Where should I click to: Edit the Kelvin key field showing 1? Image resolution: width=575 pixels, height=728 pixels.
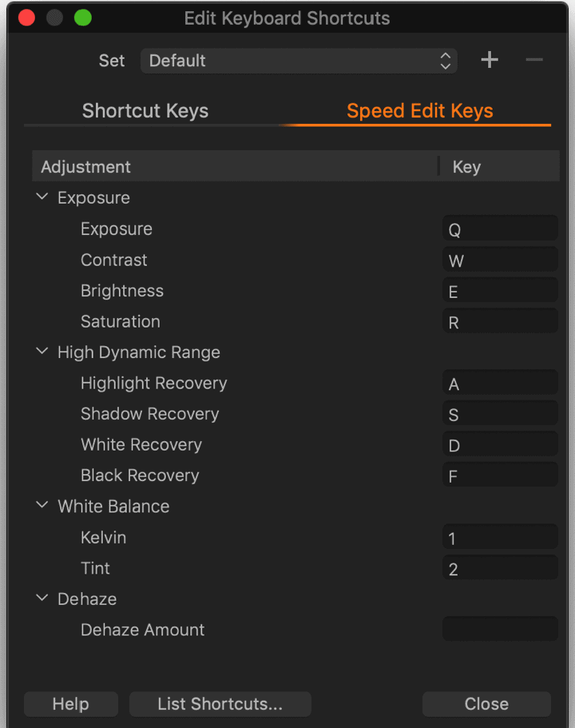point(500,537)
